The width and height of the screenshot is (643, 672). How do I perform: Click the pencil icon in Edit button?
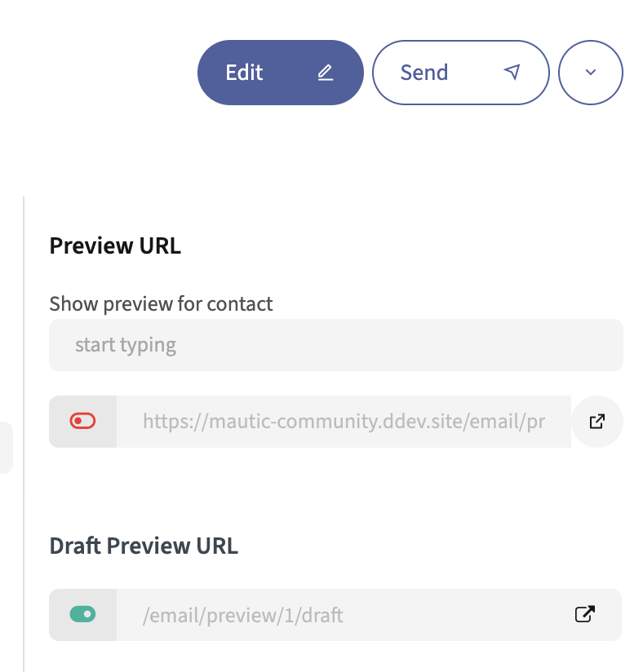tap(326, 73)
